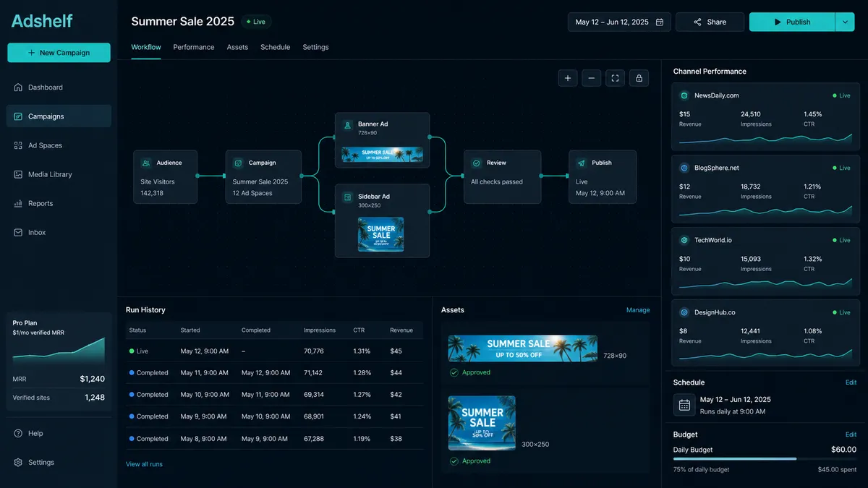Click the Audience node icon
This screenshot has width=868, height=488.
146,163
